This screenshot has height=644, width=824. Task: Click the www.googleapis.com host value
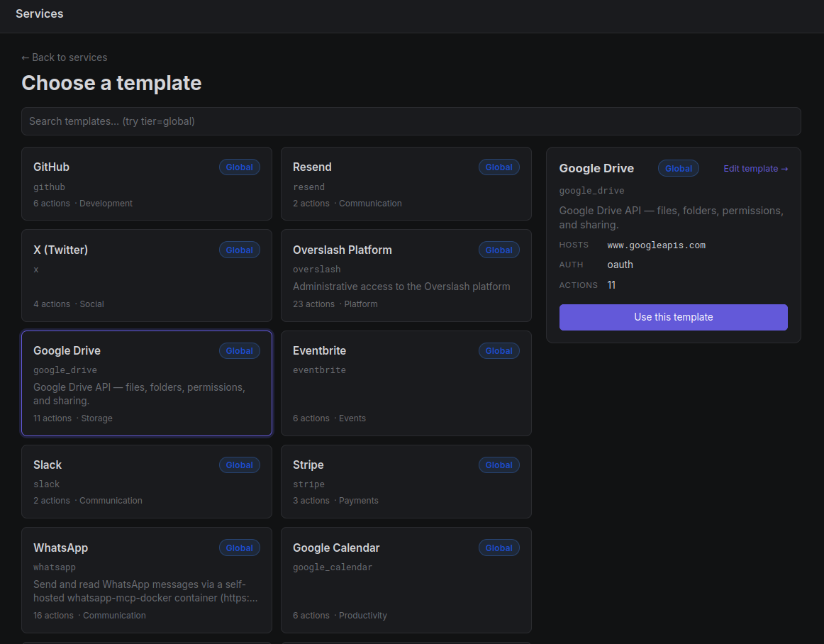point(657,245)
